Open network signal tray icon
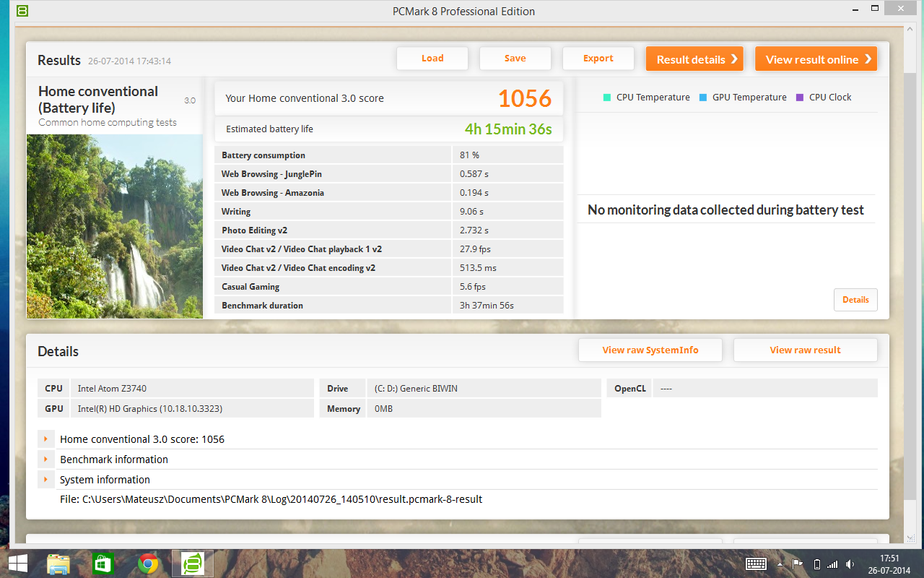 coord(833,564)
